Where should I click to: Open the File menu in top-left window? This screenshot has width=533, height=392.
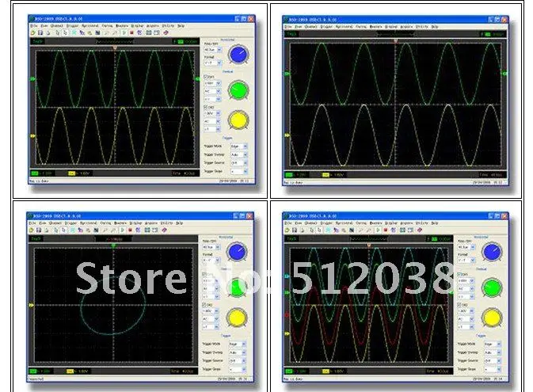(33, 26)
